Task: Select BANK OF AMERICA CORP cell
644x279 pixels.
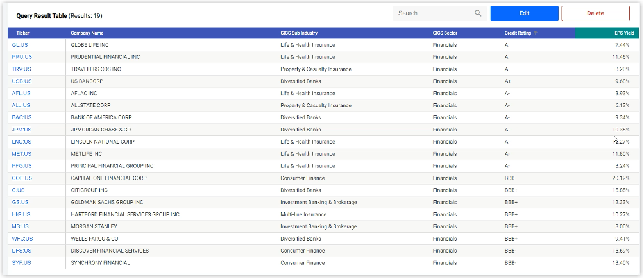Action: [101, 117]
